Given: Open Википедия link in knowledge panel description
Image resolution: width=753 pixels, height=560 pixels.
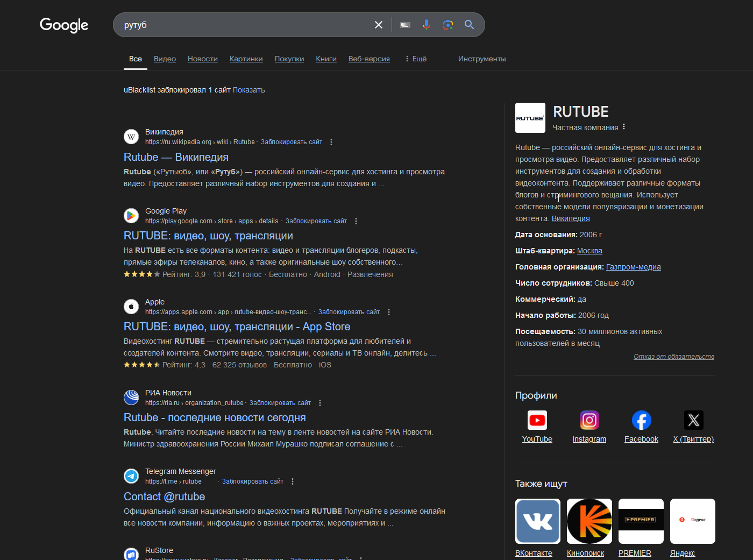Looking at the screenshot, I should (x=571, y=218).
